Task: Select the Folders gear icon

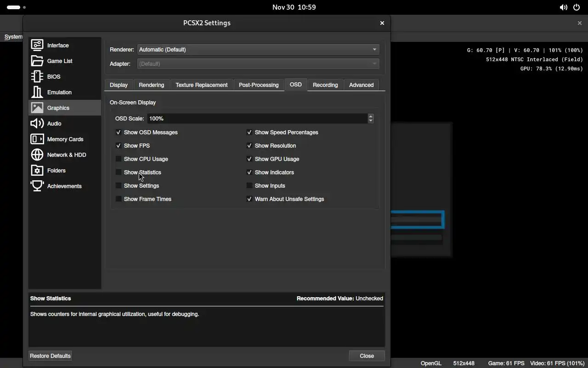Action: coord(37,170)
